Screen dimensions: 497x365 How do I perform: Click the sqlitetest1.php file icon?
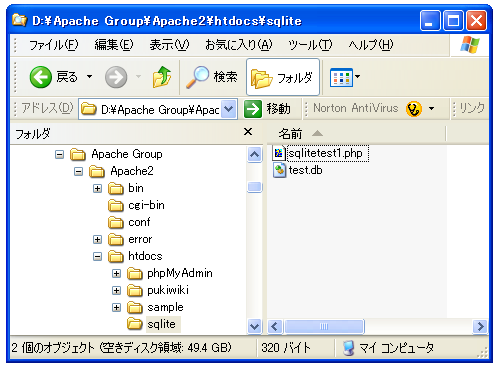(x=279, y=153)
